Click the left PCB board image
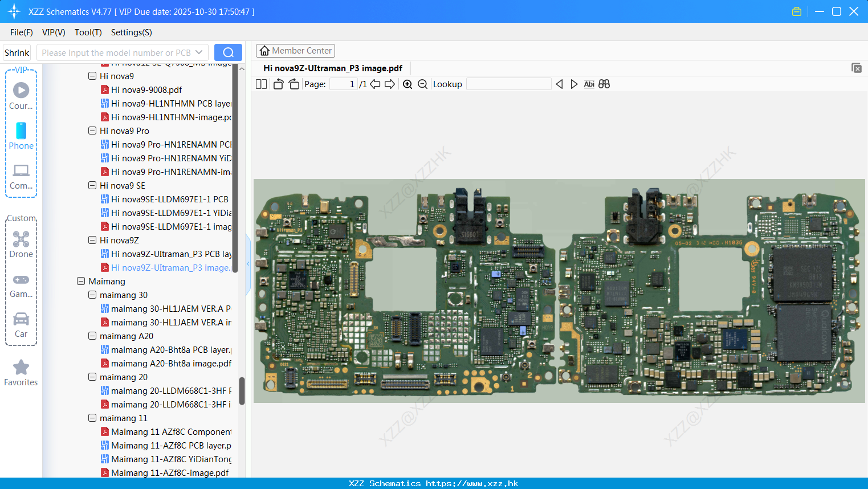Image resolution: width=868 pixels, height=489 pixels. (405, 292)
